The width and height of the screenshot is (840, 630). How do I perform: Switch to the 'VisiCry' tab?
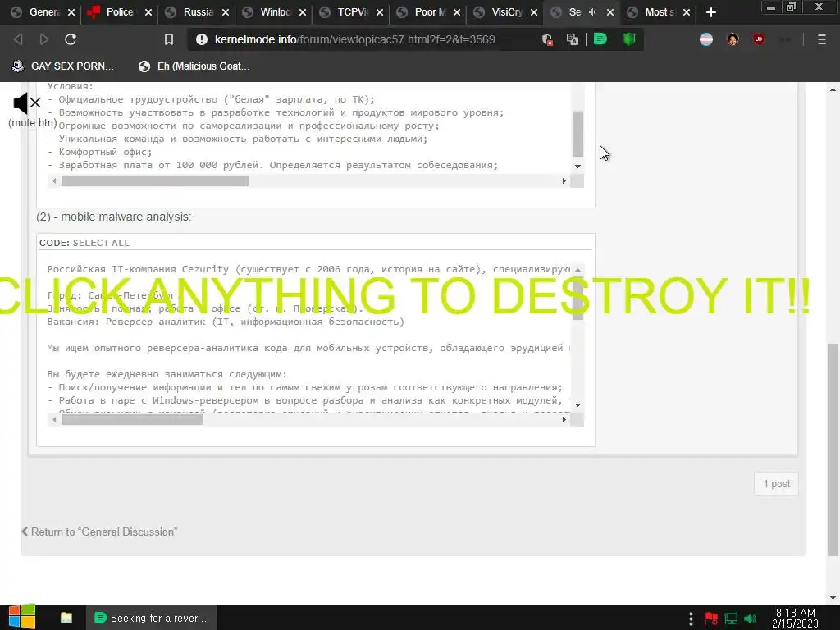(x=507, y=11)
